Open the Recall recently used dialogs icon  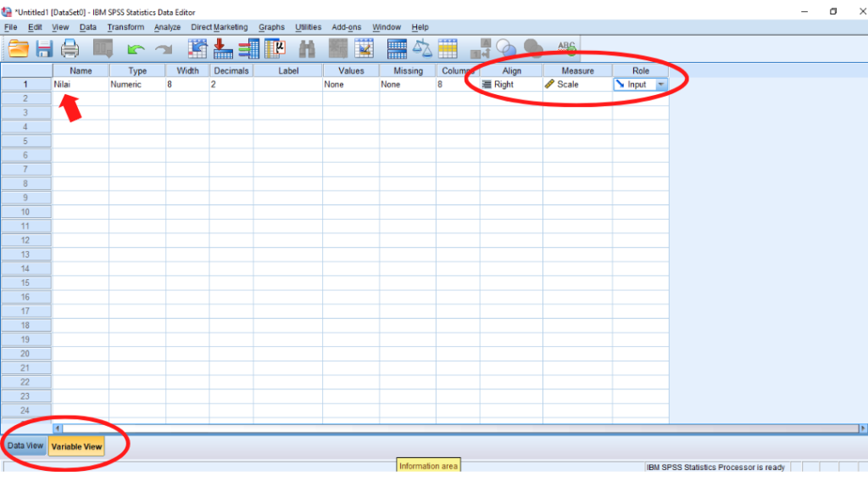[x=103, y=48]
